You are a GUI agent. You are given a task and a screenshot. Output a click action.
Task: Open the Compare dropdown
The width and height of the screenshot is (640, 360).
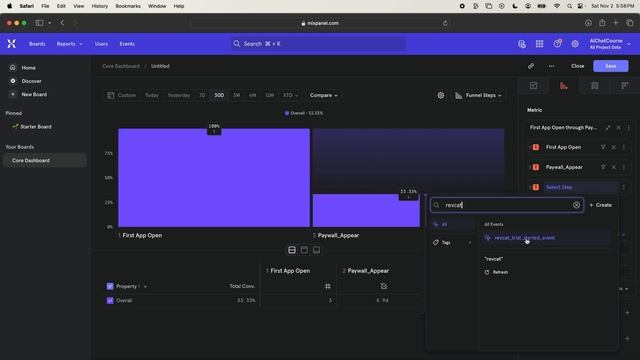tap(324, 95)
